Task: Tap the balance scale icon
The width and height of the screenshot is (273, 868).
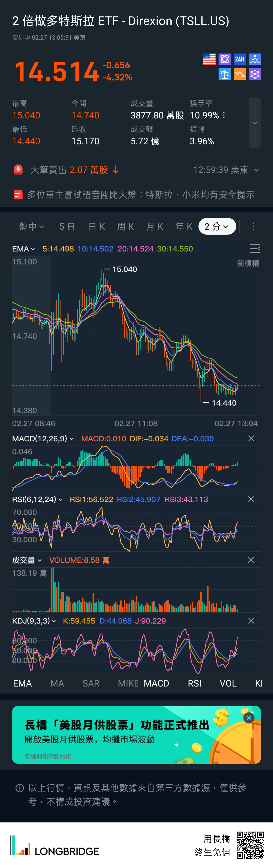Action: point(224,74)
